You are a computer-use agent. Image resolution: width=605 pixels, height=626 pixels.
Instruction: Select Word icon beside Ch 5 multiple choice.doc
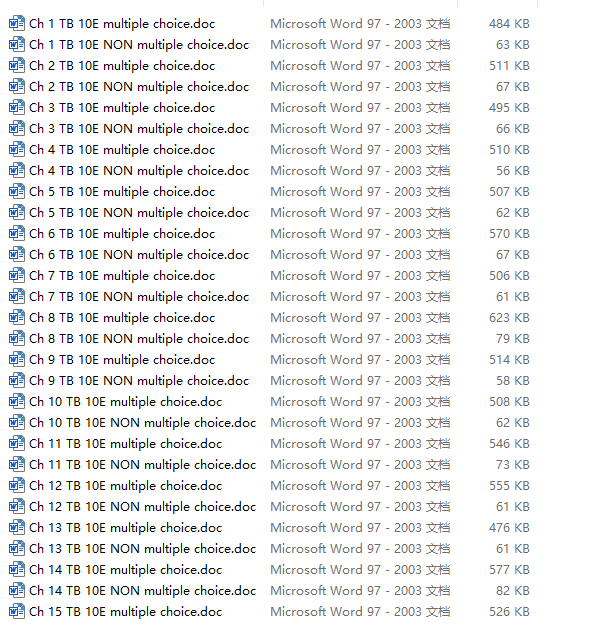(x=16, y=191)
